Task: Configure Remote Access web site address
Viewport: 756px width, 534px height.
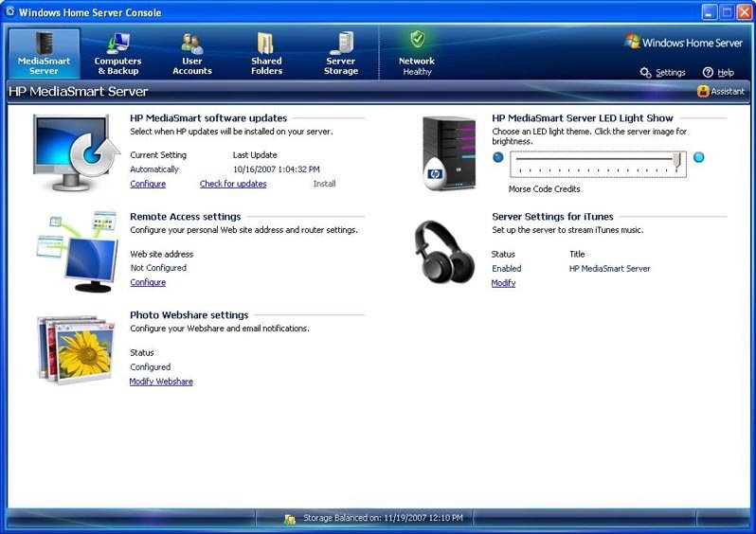Action: [x=148, y=282]
